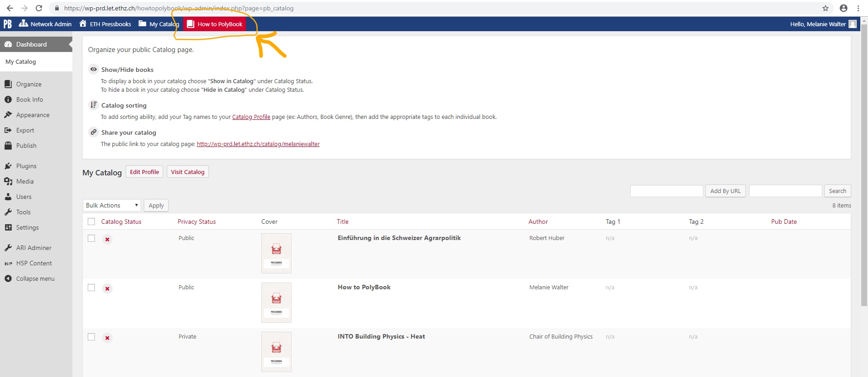Open Publish from the sidebar
Image resolution: width=868 pixels, height=377 pixels.
click(26, 146)
